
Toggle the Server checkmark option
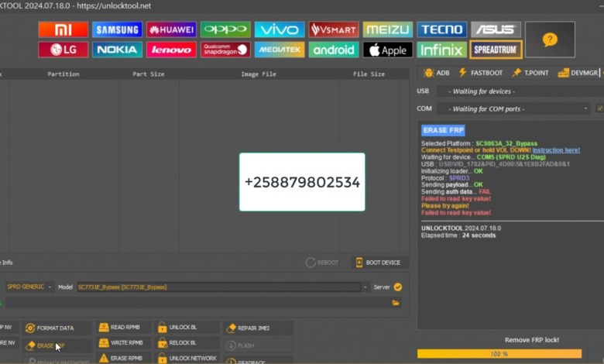point(398,287)
